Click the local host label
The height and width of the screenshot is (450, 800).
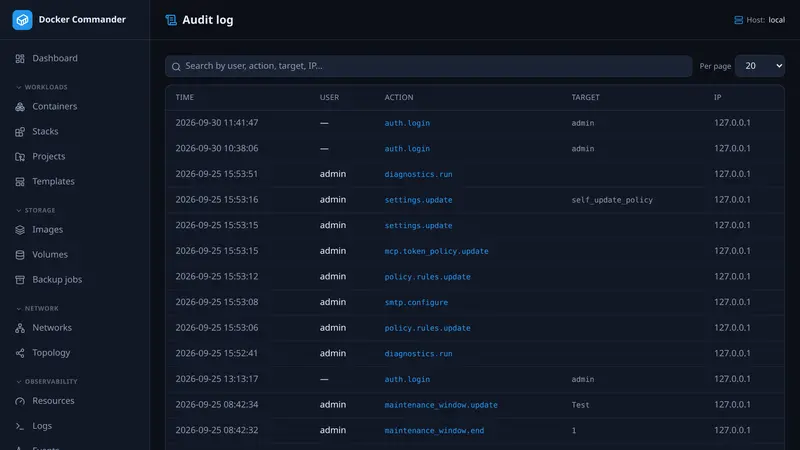click(x=777, y=20)
